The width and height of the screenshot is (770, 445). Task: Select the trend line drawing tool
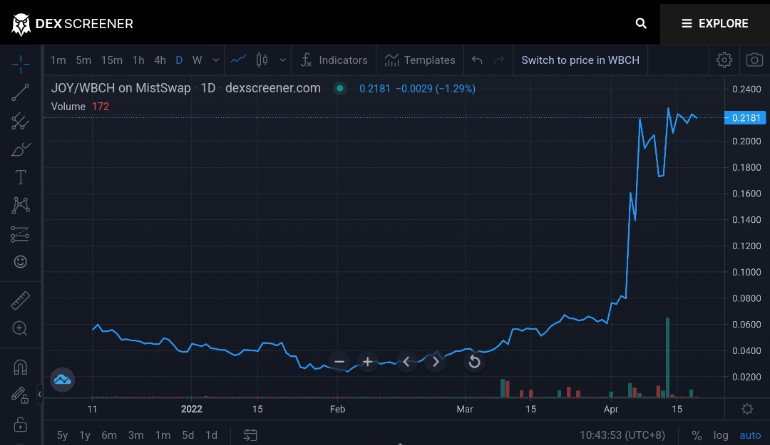coord(20,93)
